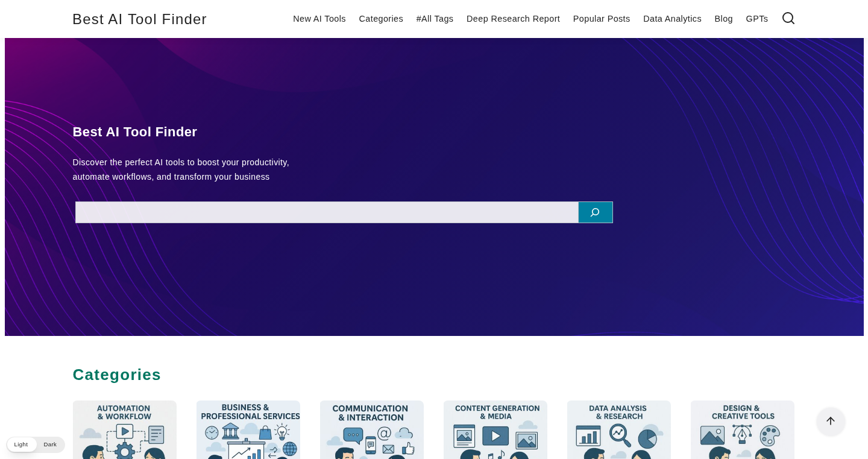Switch theme to Dark mode

tap(50, 445)
